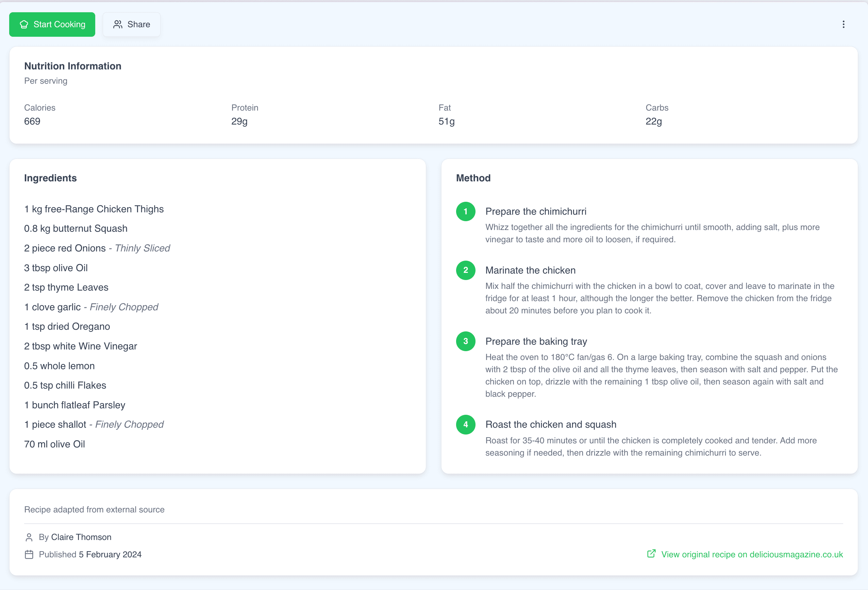Viewport: 868px width, 590px height.
Task: Click the Marinate the chicken step title
Action: pos(530,270)
